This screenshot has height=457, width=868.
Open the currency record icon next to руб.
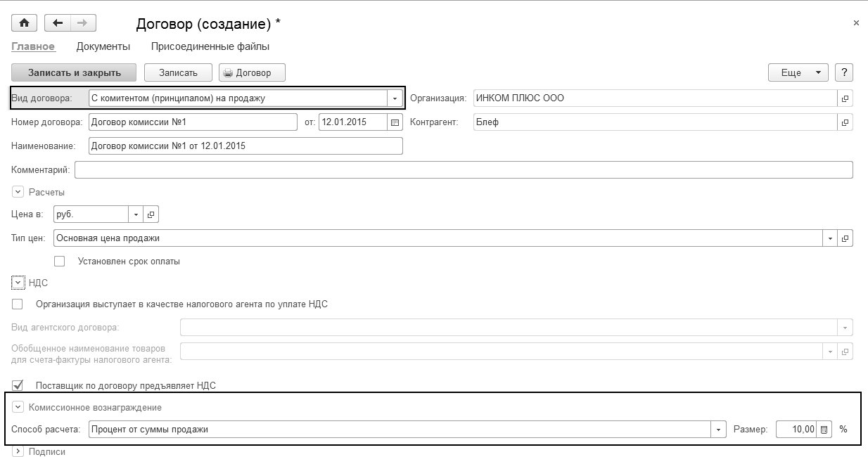(x=151, y=214)
